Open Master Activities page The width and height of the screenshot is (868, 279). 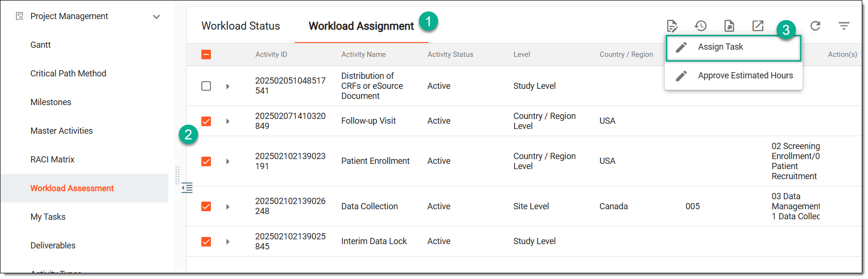(62, 131)
